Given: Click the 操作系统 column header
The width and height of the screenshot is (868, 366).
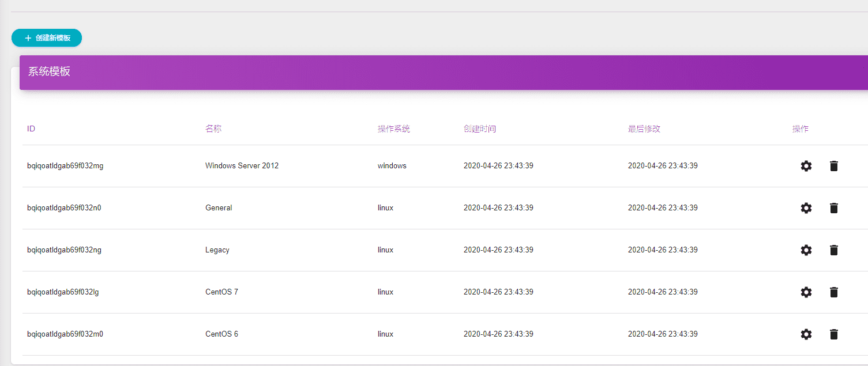Looking at the screenshot, I should tap(394, 129).
